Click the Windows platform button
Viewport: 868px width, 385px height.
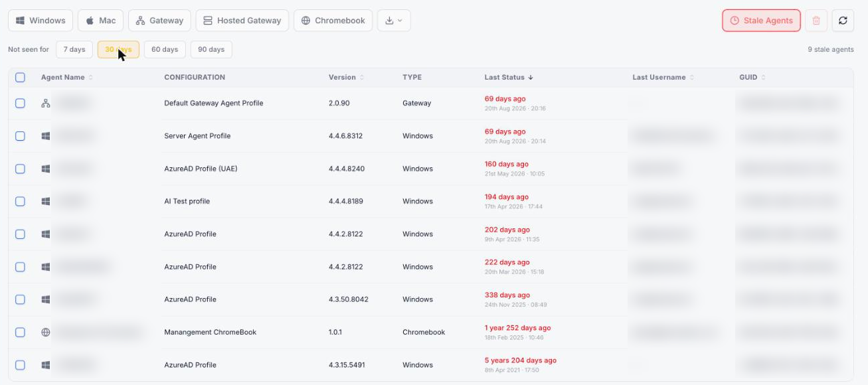[41, 21]
